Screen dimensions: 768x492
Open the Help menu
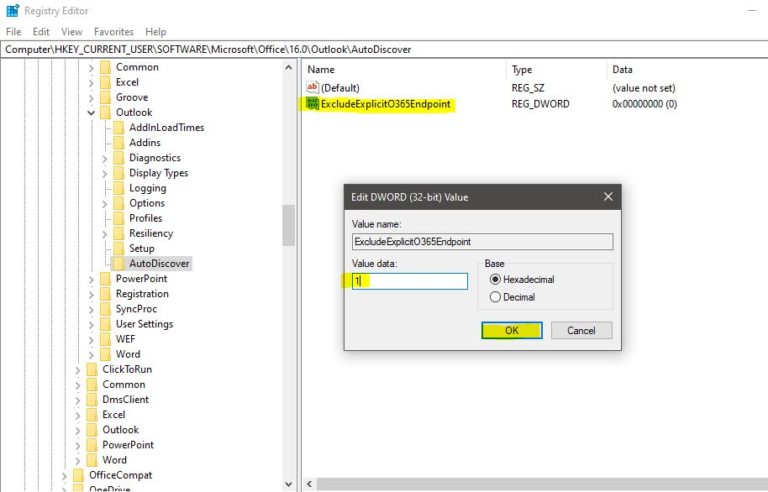156,32
